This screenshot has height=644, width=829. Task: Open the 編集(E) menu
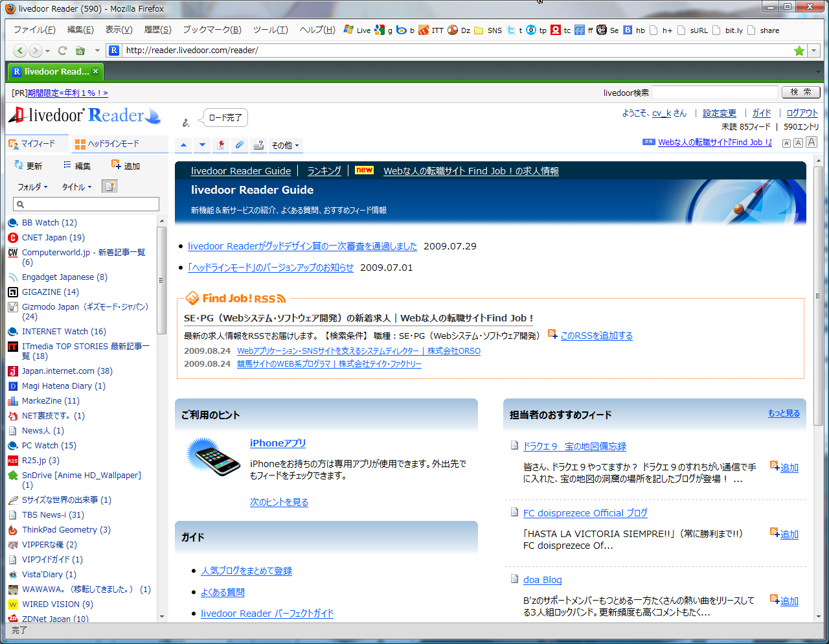pyautogui.click(x=80, y=30)
